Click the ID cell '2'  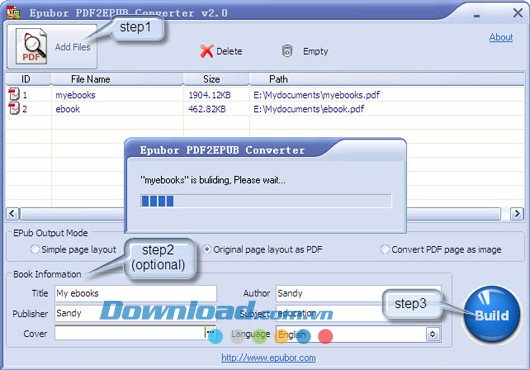pyautogui.click(x=25, y=109)
